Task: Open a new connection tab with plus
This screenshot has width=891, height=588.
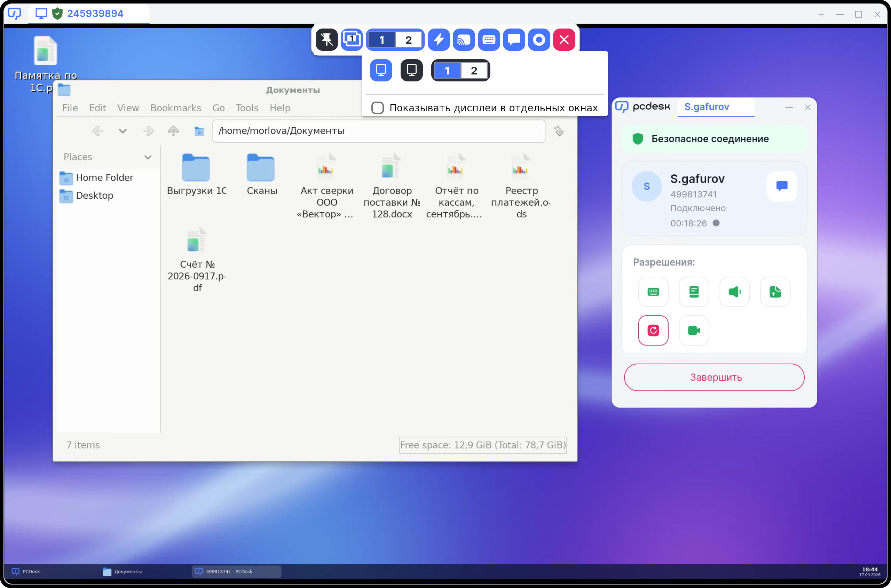Action: (821, 14)
